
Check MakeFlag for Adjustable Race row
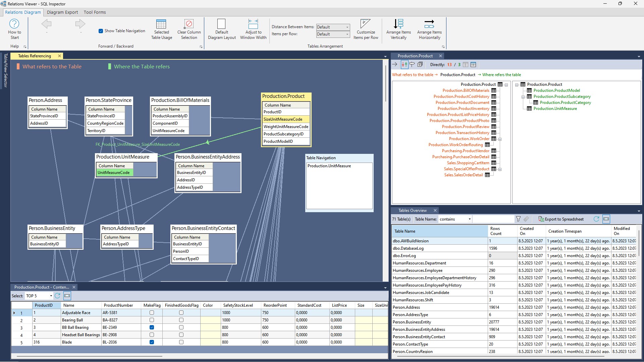coord(152,313)
